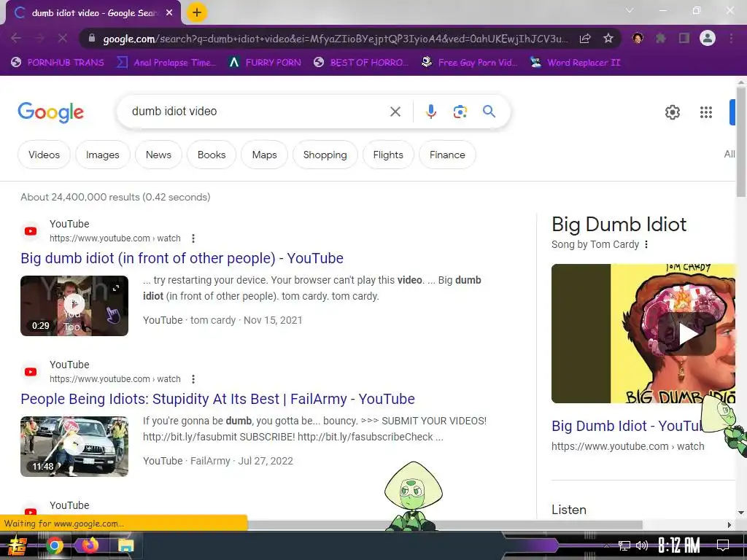The width and height of the screenshot is (747, 560).
Task: Click the About 24,400,000 results text
Action: point(115,197)
